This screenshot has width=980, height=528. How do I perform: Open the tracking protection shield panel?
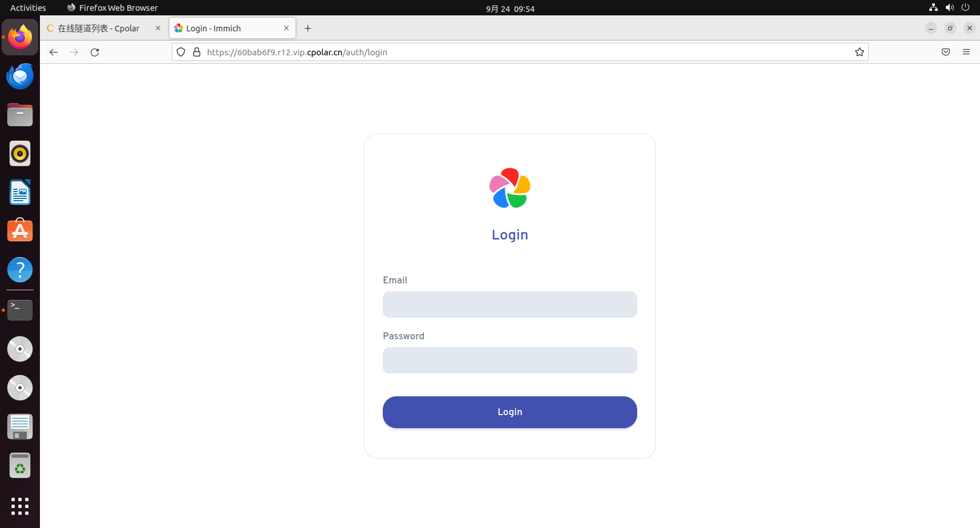click(x=181, y=52)
